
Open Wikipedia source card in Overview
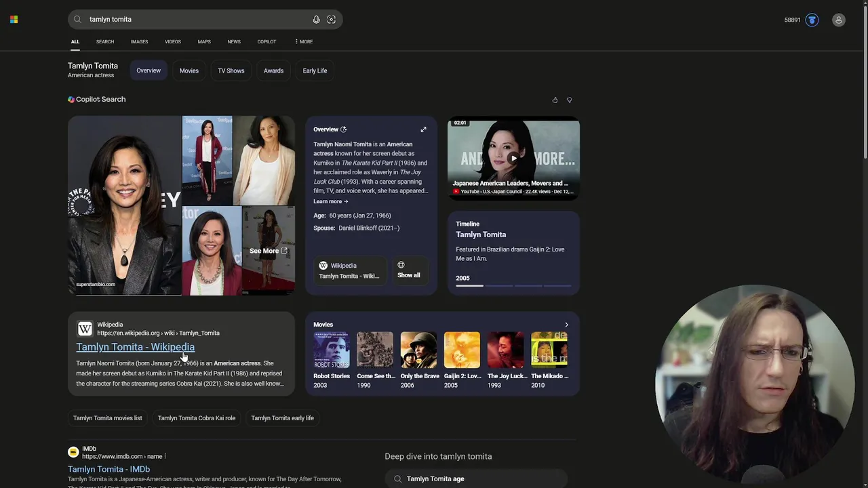(349, 270)
